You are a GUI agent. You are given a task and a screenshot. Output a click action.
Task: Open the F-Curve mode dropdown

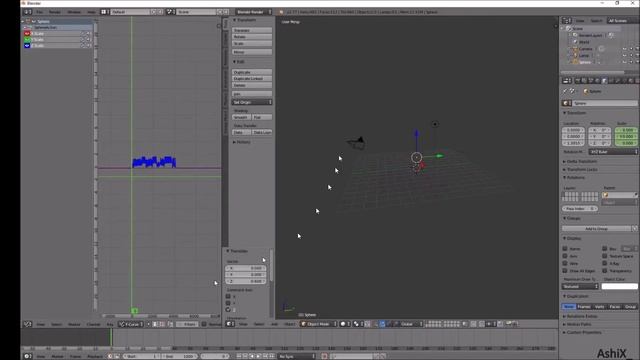pyautogui.click(x=131, y=324)
